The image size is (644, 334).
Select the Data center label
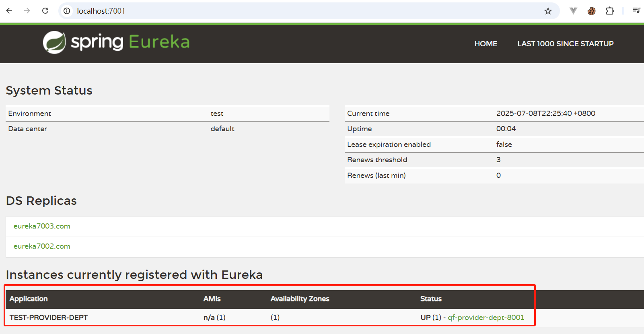pos(27,129)
